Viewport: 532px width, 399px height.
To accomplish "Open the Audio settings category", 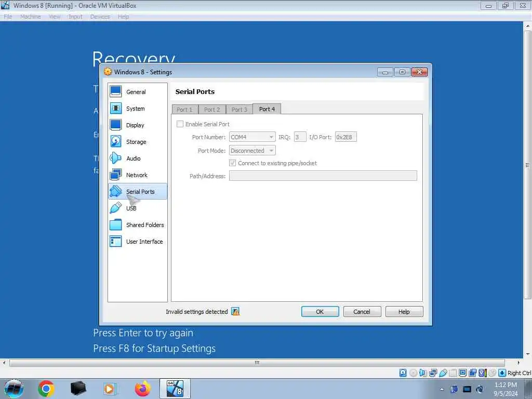I will [137, 158].
